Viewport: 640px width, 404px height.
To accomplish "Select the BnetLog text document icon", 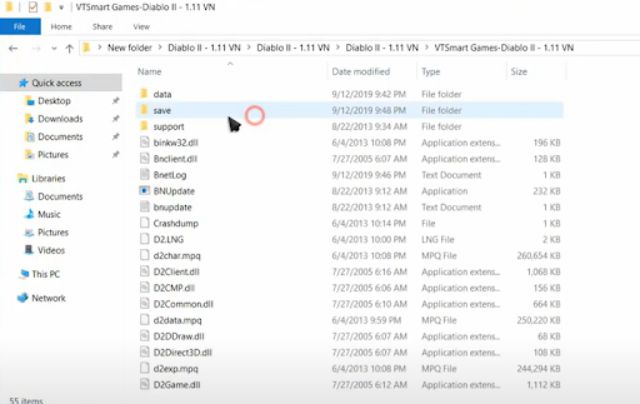I will tap(144, 174).
